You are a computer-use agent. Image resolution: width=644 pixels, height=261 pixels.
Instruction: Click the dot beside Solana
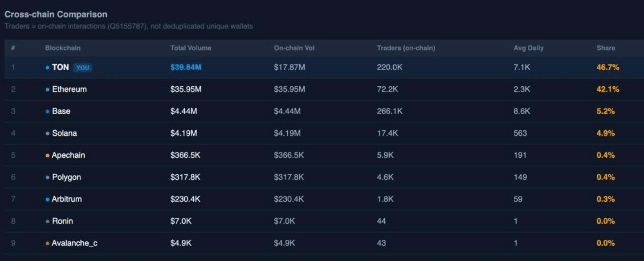[47, 134]
